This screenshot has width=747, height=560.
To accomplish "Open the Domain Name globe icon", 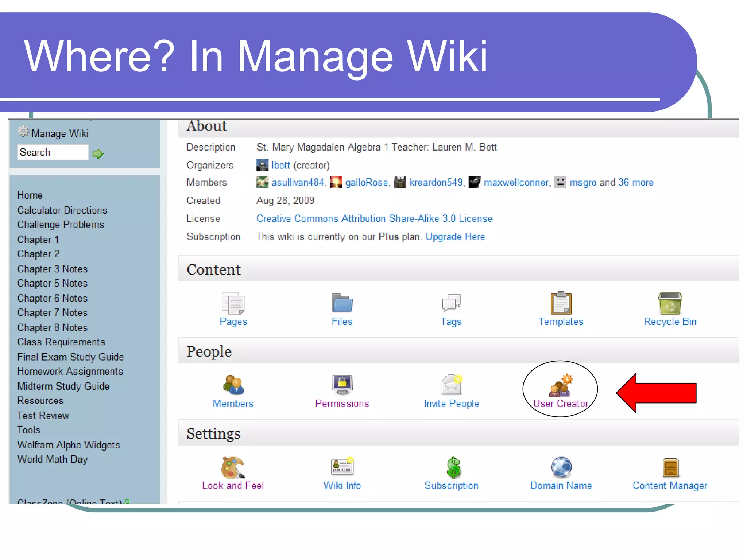I will click(561, 467).
